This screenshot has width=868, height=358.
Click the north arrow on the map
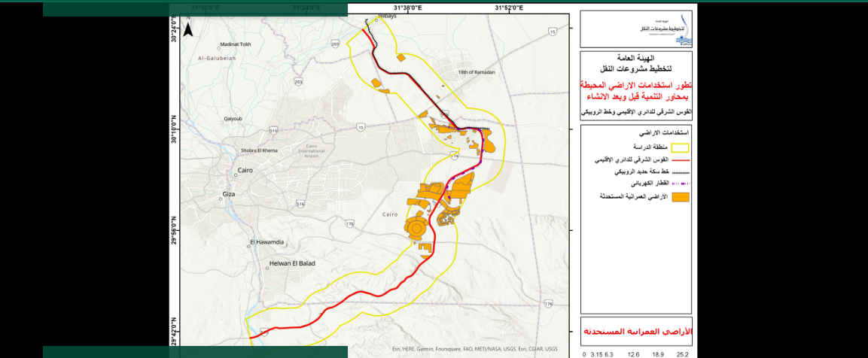tap(188, 29)
